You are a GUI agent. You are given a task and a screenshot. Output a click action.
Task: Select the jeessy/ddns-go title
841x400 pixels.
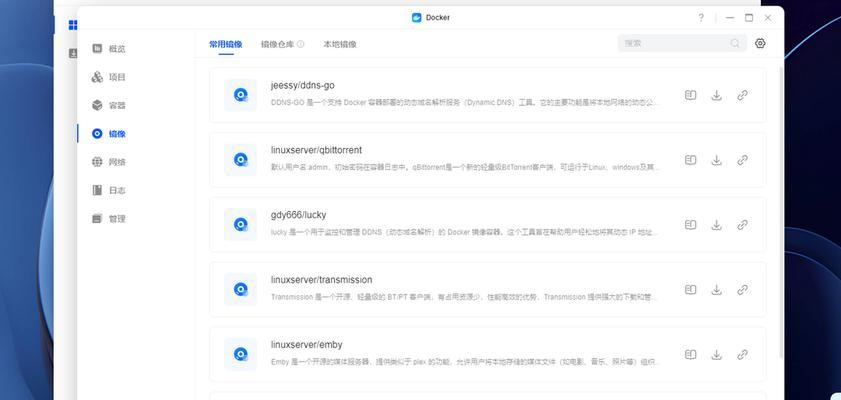click(x=303, y=85)
